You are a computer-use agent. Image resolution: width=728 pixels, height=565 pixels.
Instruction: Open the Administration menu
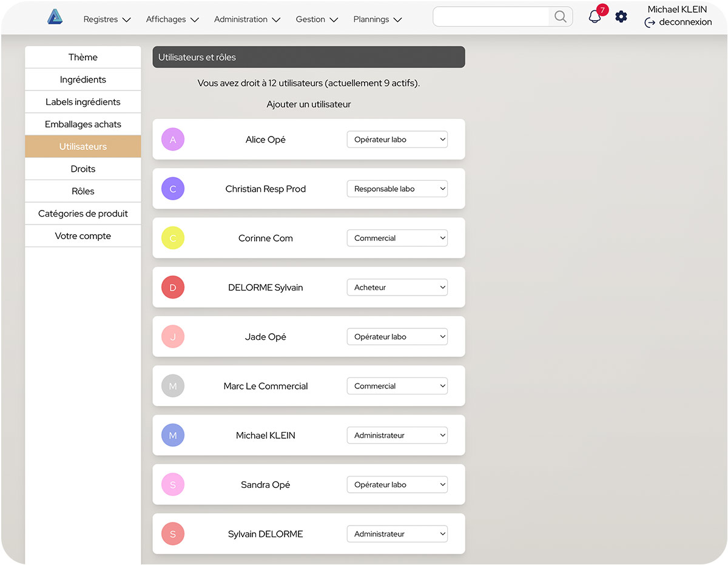click(247, 19)
